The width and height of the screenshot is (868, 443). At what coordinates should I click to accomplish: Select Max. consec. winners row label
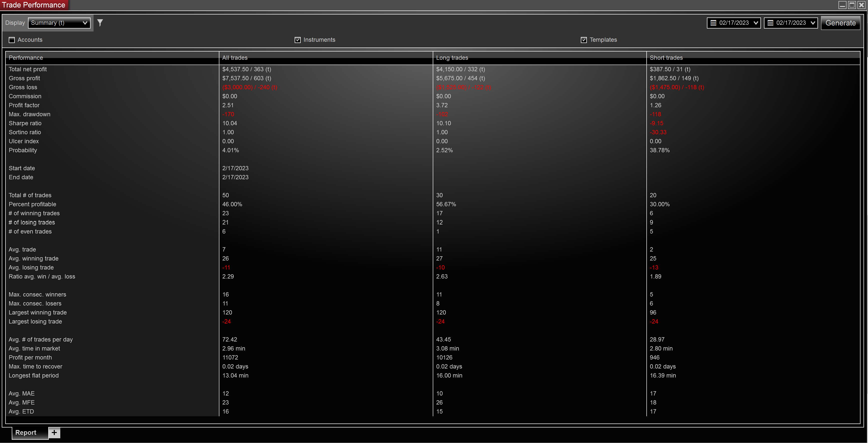[x=38, y=294]
